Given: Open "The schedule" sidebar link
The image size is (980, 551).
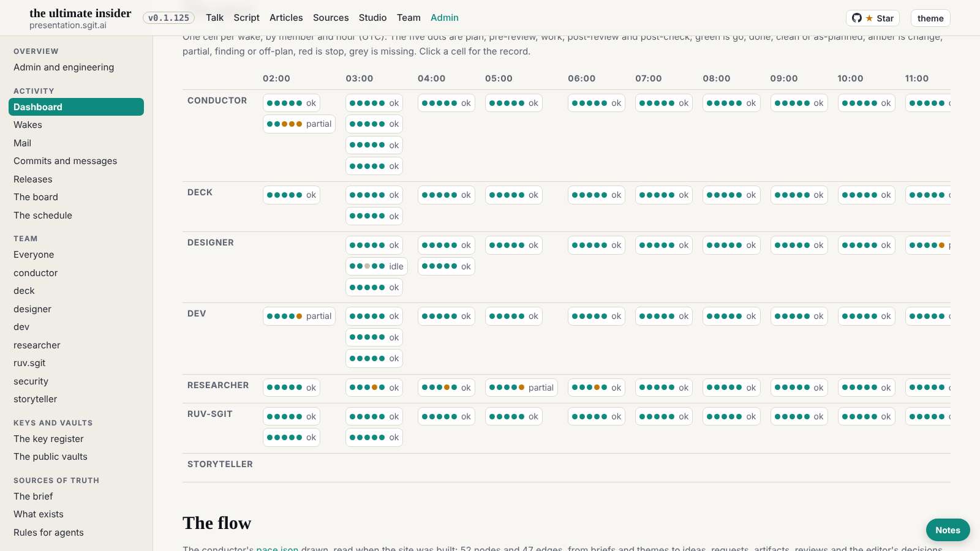Looking at the screenshot, I should pos(76,216).
